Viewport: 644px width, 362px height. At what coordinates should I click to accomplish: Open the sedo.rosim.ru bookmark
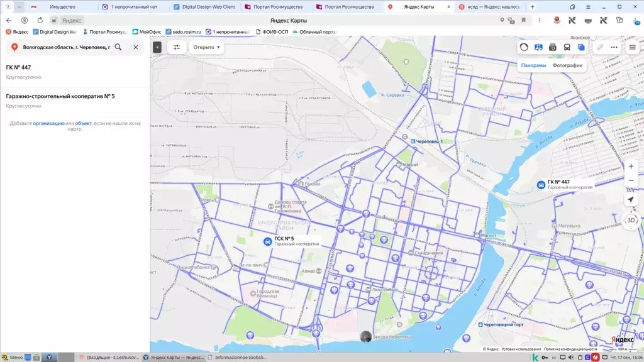pos(183,31)
